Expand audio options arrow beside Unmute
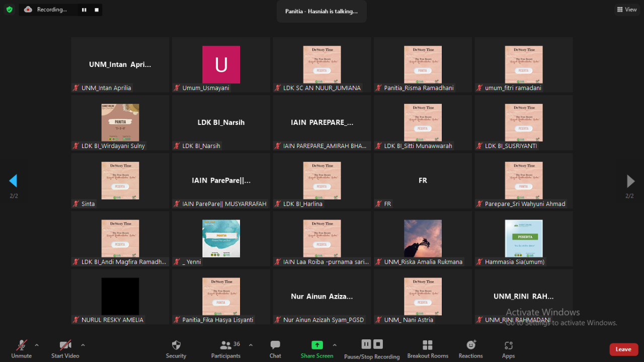The width and height of the screenshot is (644, 362). coord(37,345)
